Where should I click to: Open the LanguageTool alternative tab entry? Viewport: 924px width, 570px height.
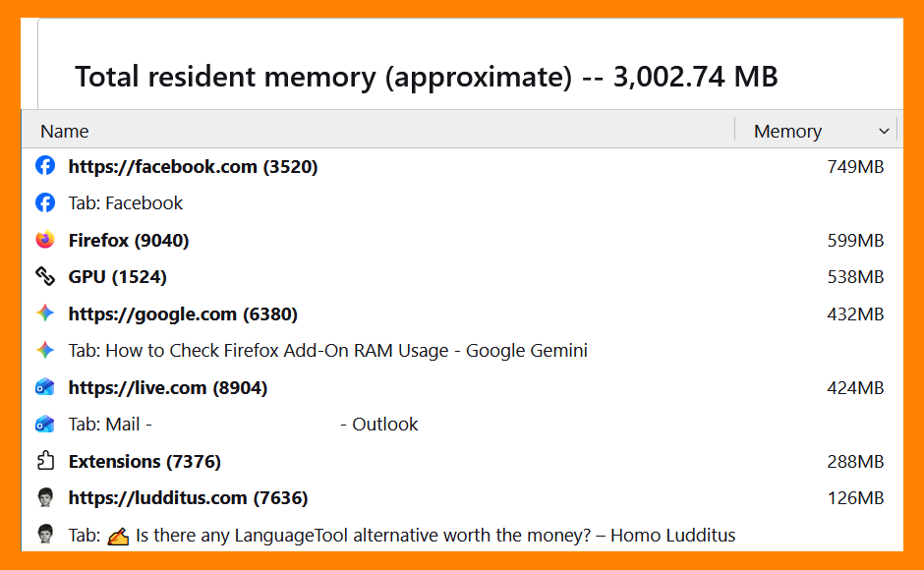coord(402,536)
